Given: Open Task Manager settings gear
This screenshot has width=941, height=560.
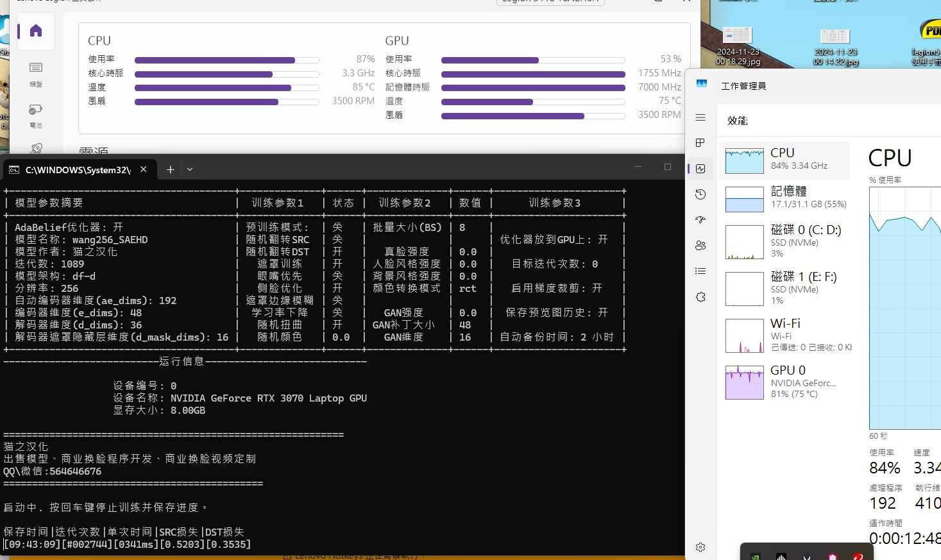Looking at the screenshot, I should (x=700, y=547).
